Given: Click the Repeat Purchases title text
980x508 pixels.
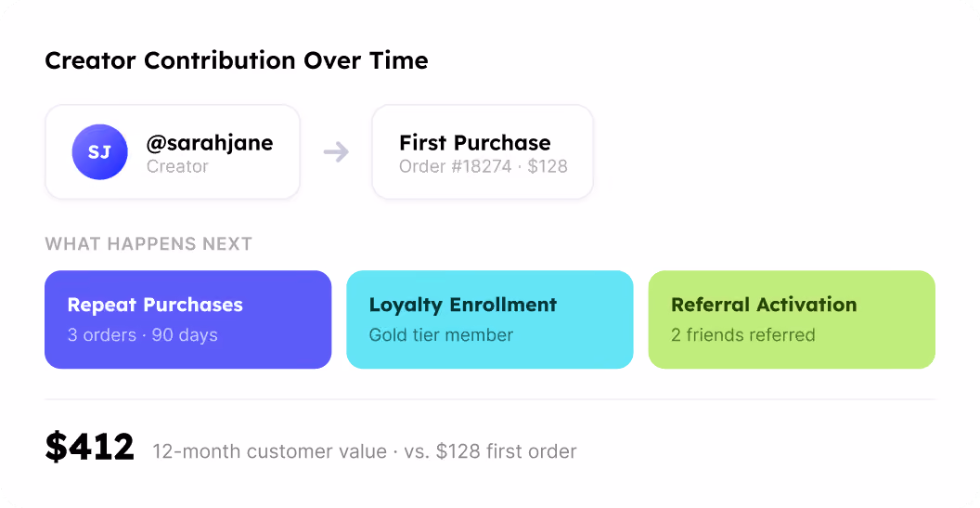Looking at the screenshot, I should [x=155, y=305].
